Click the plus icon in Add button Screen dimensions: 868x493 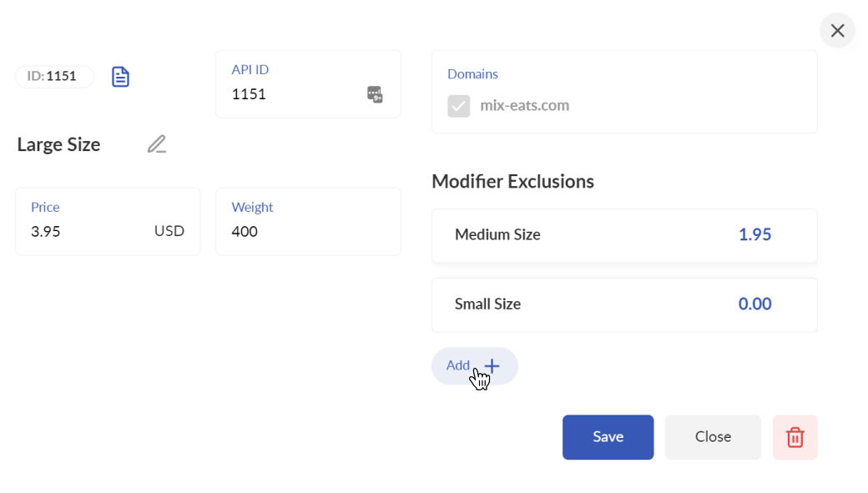click(x=492, y=365)
